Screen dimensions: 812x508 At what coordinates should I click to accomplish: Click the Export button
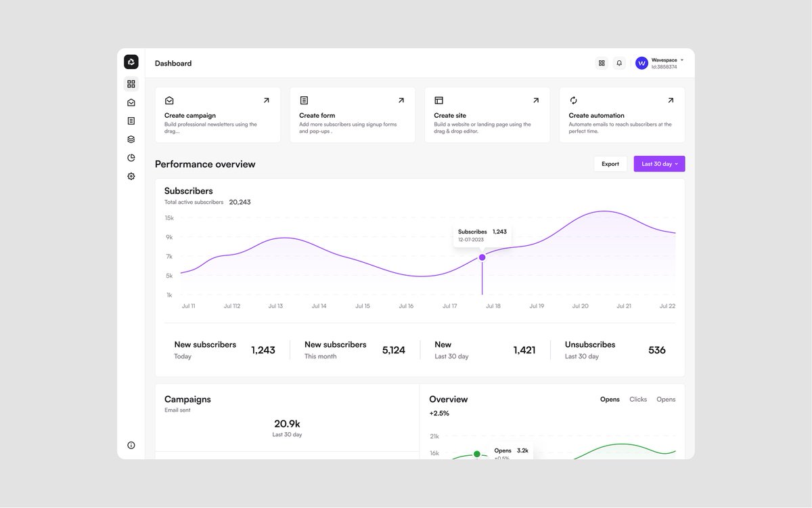610,164
